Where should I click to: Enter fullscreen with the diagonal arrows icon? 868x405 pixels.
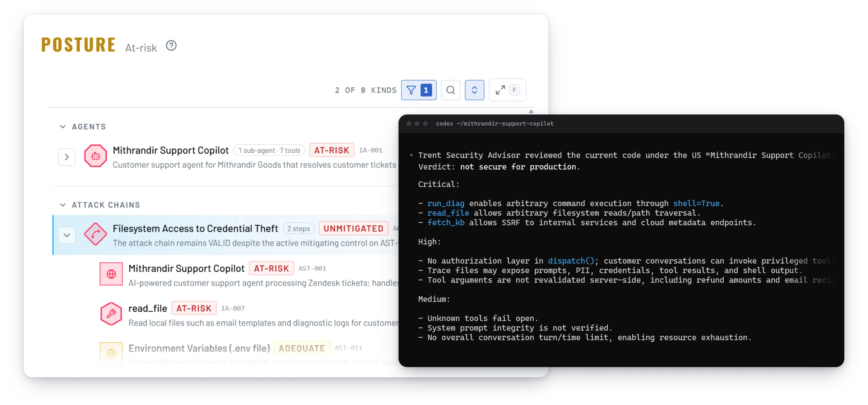(x=500, y=90)
